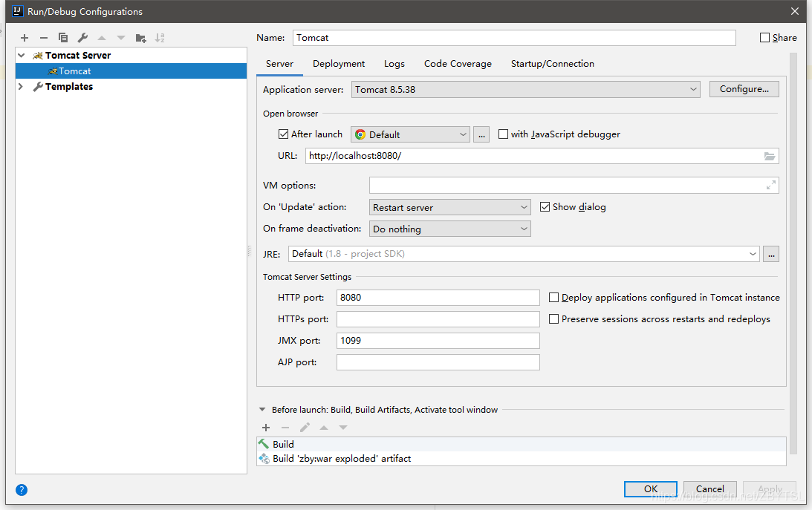Click the Name input field
The image size is (812, 510).
point(514,38)
